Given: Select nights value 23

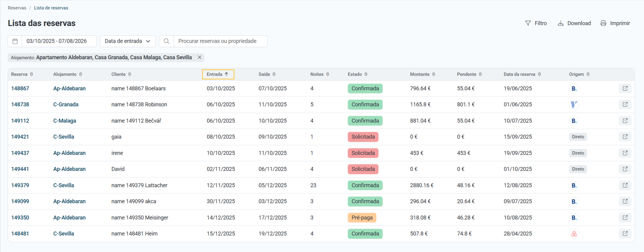Looking at the screenshot, I should coord(313,185).
